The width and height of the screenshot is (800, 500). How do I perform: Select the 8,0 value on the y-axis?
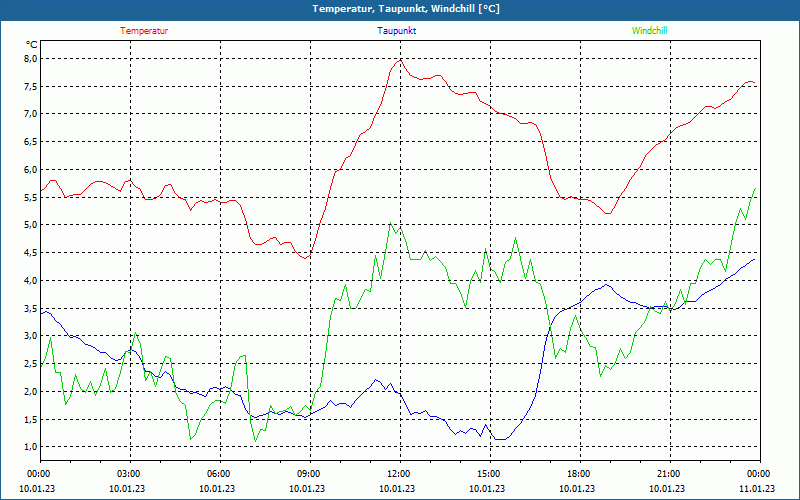30,58
